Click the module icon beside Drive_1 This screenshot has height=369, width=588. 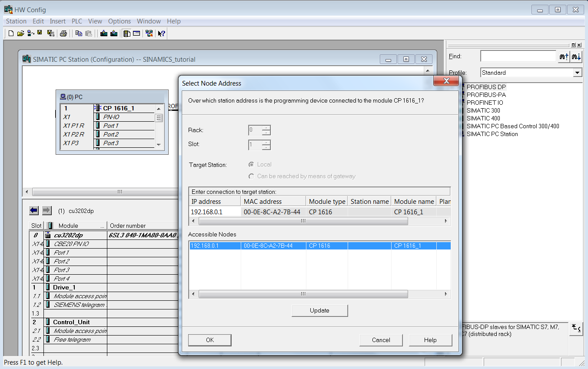coord(48,287)
